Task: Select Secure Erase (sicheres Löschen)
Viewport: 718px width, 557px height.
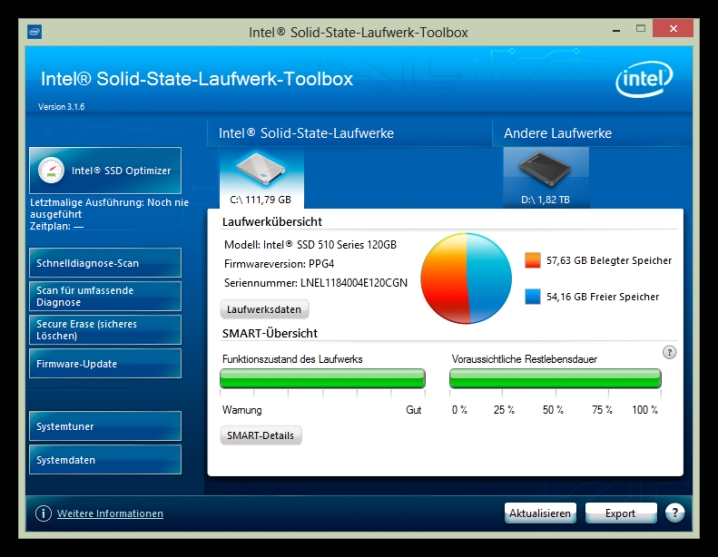Action: pos(105,330)
